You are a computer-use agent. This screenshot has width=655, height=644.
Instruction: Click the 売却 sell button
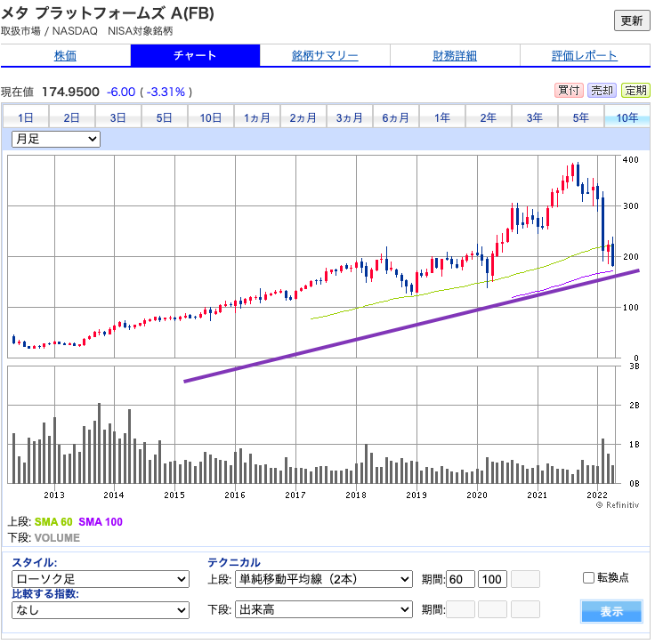pos(602,90)
